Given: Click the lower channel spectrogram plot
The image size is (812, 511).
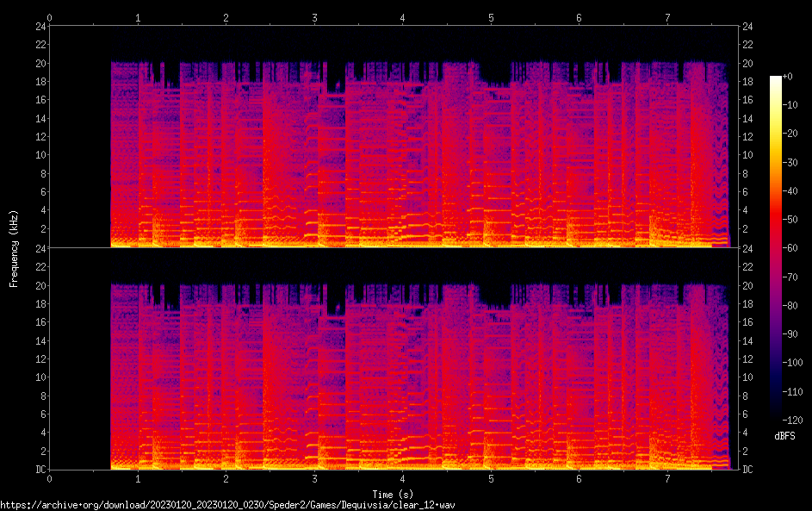Looking at the screenshot, I should (x=390, y=359).
